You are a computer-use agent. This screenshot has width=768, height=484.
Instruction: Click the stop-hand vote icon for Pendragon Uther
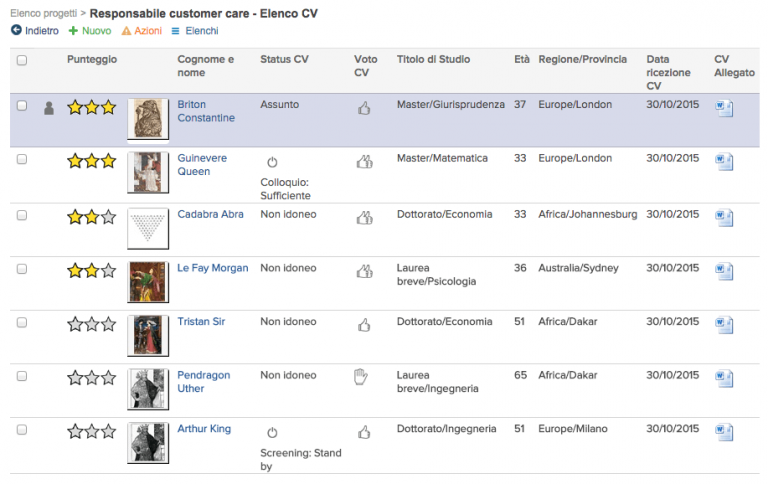click(x=360, y=377)
